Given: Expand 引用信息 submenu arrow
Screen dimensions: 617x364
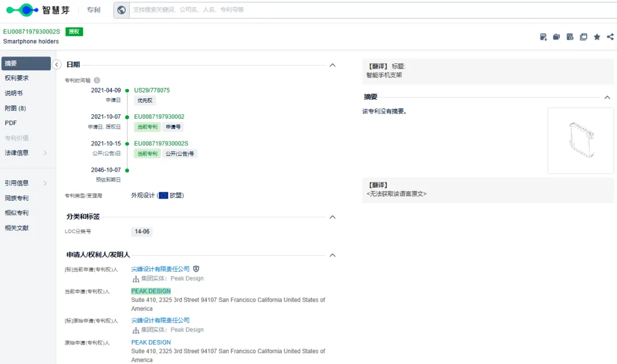Looking at the screenshot, I should point(45,183).
